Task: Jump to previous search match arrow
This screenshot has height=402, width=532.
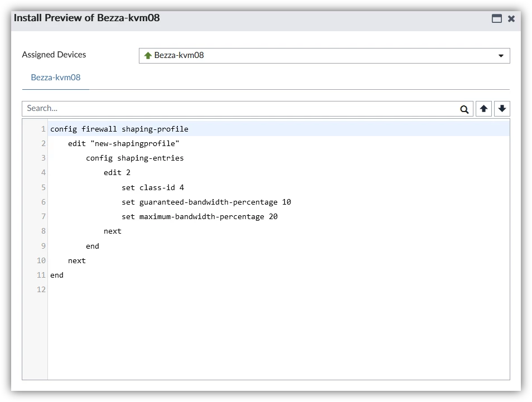Action: 483,109
